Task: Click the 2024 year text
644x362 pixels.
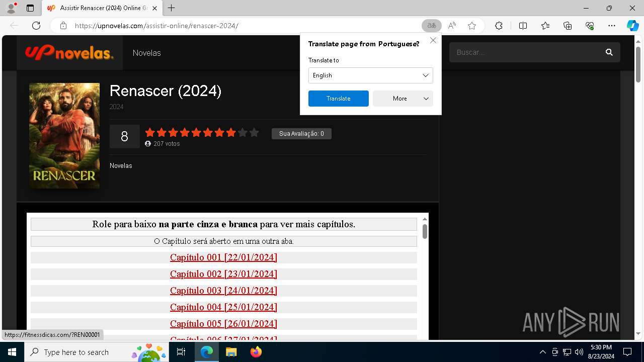Action: coord(116,107)
